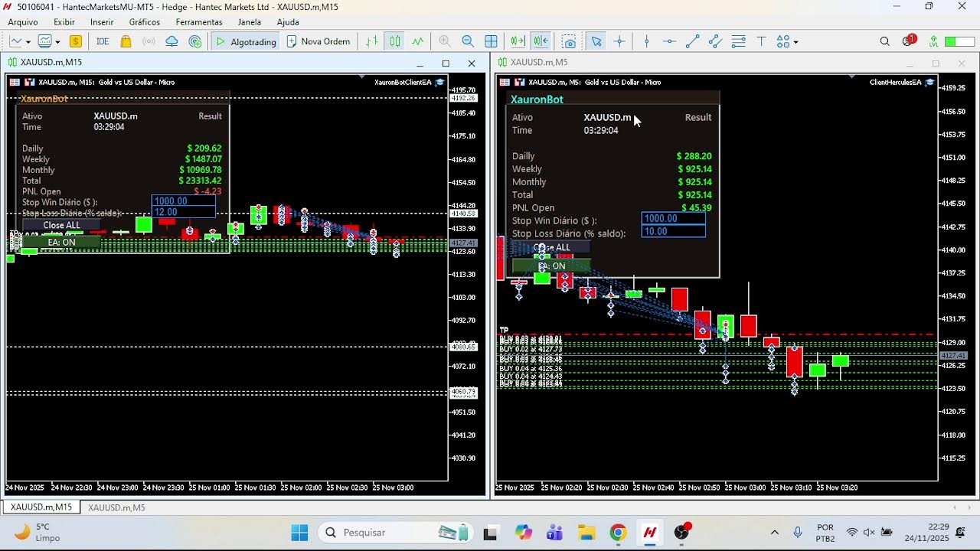Image resolution: width=980 pixels, height=551 pixels.
Task: Click Close ALL in the M15 panel
Action: click(x=61, y=225)
